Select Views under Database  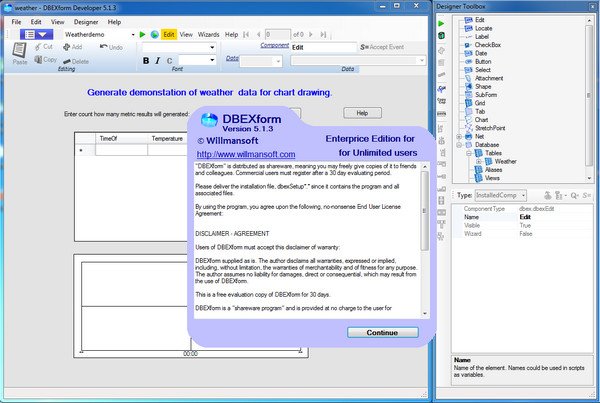point(492,178)
